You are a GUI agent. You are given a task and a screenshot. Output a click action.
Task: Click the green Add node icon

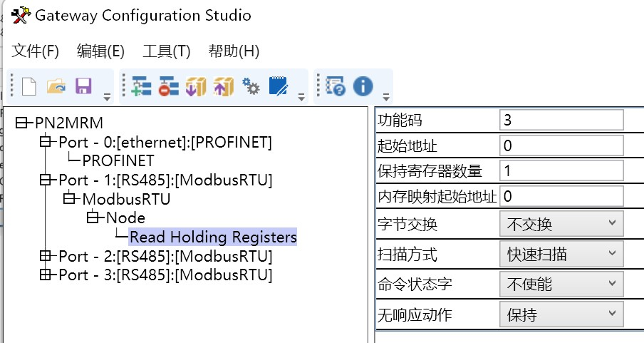141,87
